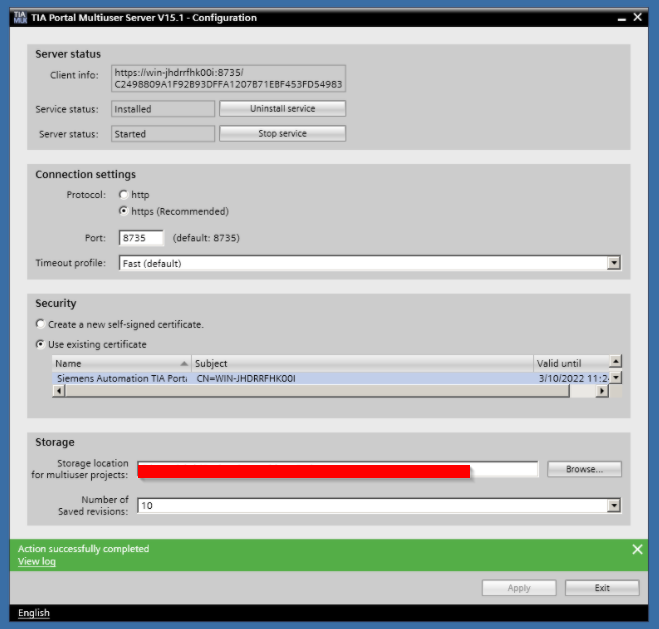Click the 3/10/2022 valid until cell

point(573,378)
